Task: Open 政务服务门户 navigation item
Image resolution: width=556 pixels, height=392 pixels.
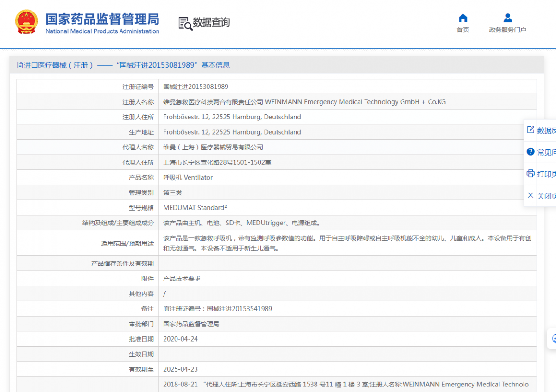Action: [507, 30]
